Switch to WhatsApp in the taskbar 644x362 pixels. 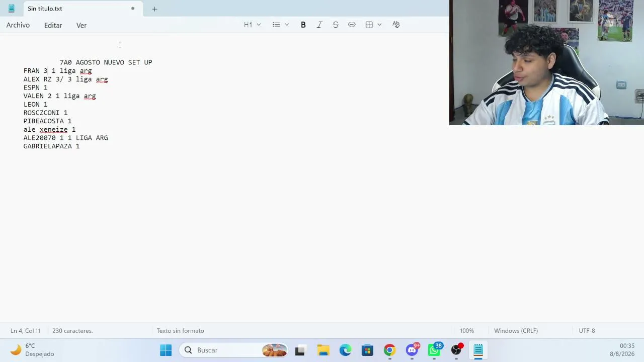click(x=434, y=350)
